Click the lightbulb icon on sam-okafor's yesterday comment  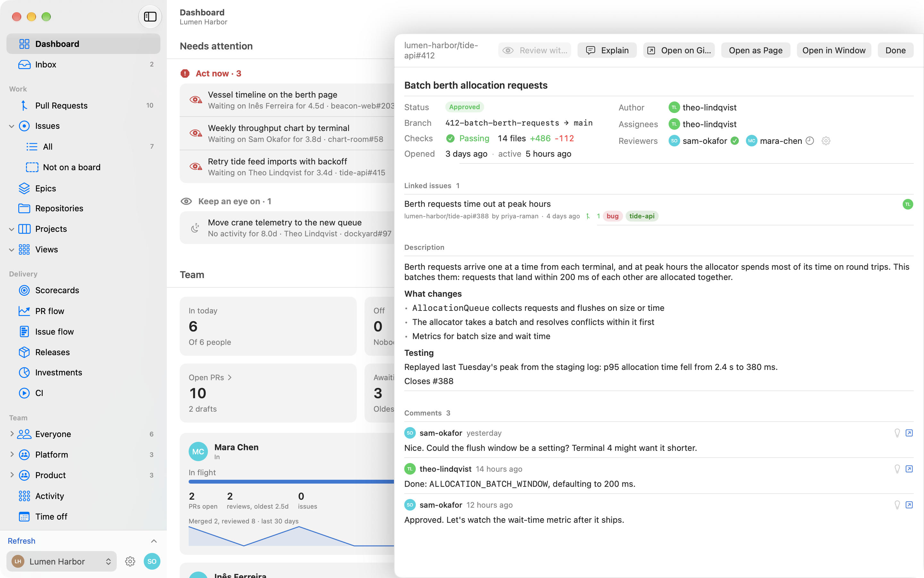[x=897, y=433]
